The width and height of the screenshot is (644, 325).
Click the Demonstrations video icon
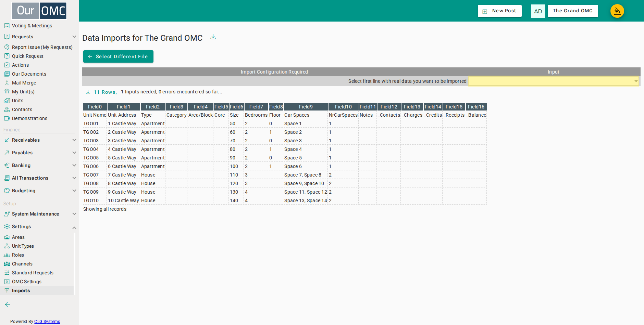click(x=7, y=118)
